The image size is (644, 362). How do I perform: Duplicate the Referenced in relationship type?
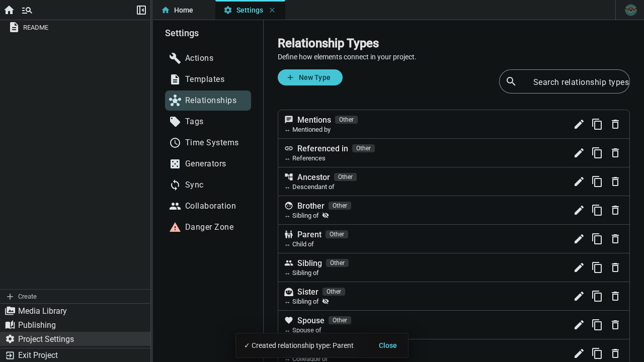click(597, 153)
